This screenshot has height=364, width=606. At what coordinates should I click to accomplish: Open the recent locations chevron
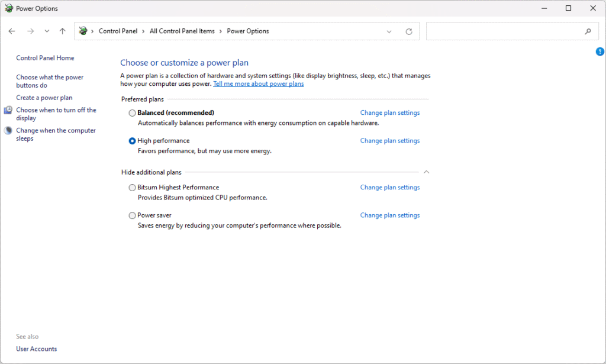click(x=47, y=31)
